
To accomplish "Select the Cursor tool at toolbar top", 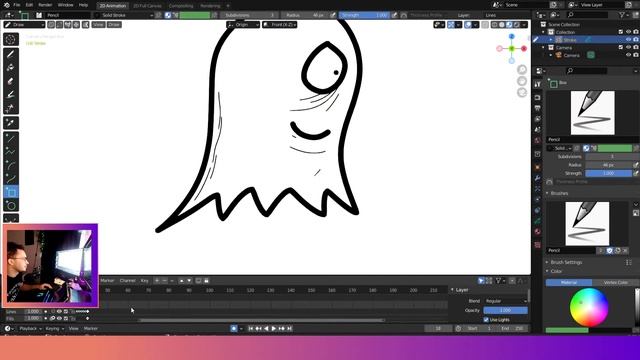I will tap(11, 39).
